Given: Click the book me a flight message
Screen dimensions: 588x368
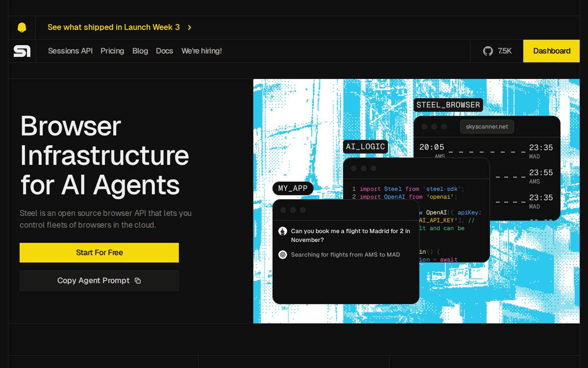Looking at the screenshot, I should (x=350, y=236).
